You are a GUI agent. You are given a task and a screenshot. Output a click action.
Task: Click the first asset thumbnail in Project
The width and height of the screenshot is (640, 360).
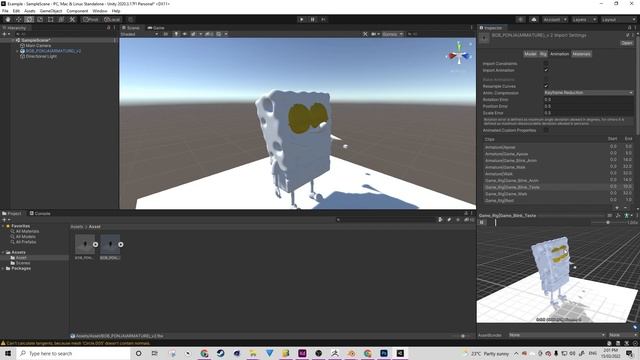[x=85, y=244]
